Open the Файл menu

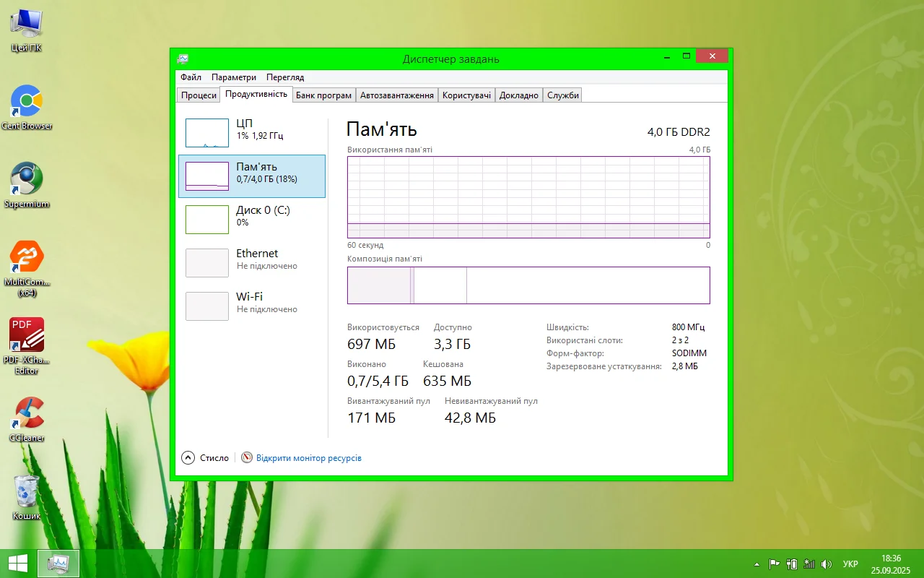pyautogui.click(x=191, y=77)
